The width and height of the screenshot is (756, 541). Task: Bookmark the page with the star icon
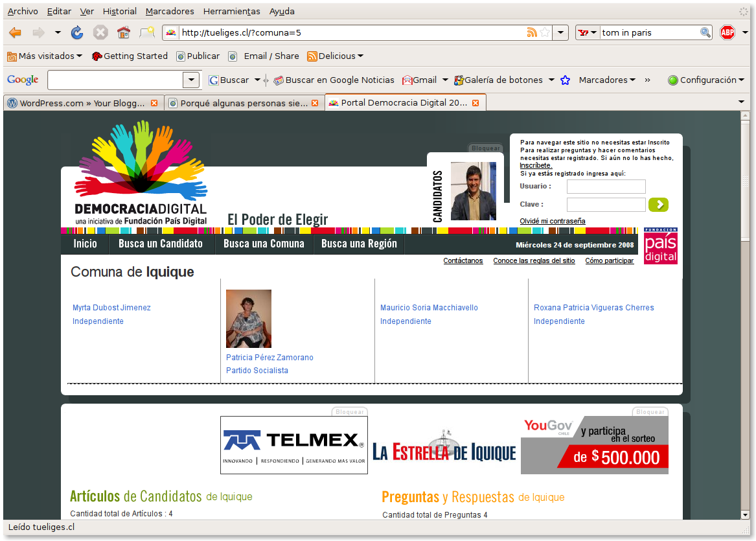point(545,32)
